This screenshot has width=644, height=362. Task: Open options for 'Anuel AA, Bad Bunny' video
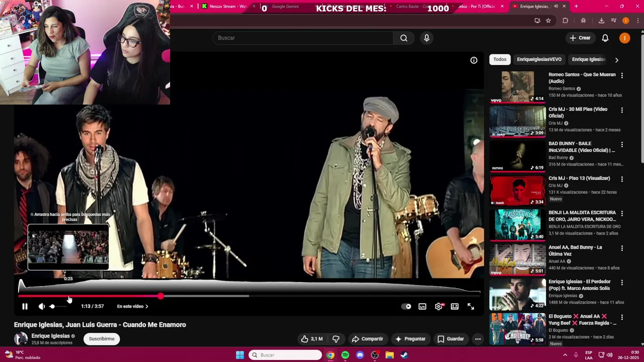click(622, 248)
